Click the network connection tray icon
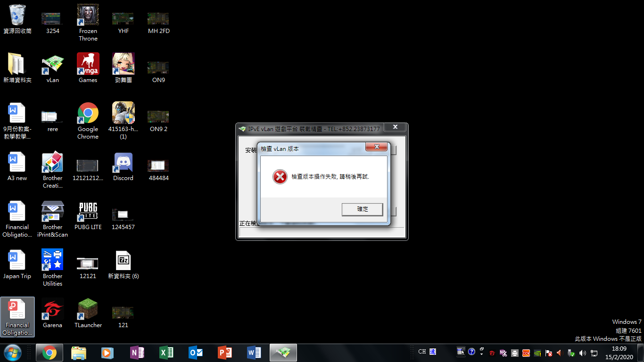This screenshot has width=644, height=362. [x=594, y=353]
